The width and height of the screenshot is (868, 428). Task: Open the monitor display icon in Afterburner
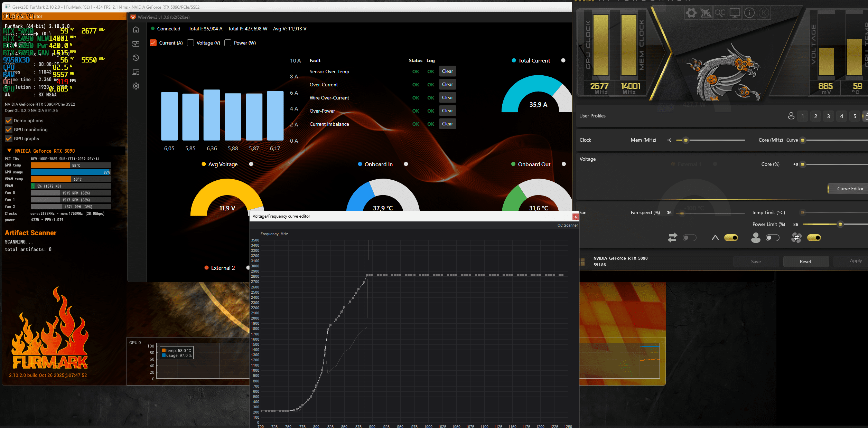click(x=735, y=13)
